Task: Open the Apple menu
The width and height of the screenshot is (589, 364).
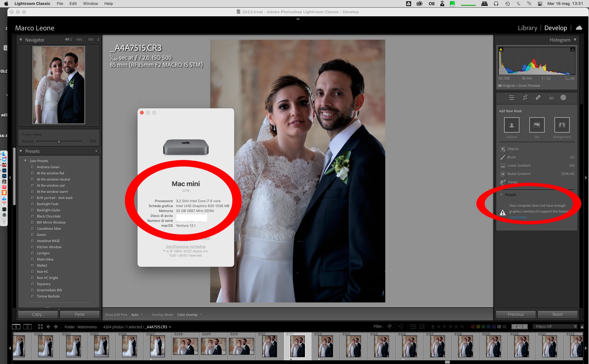Action: [6, 4]
